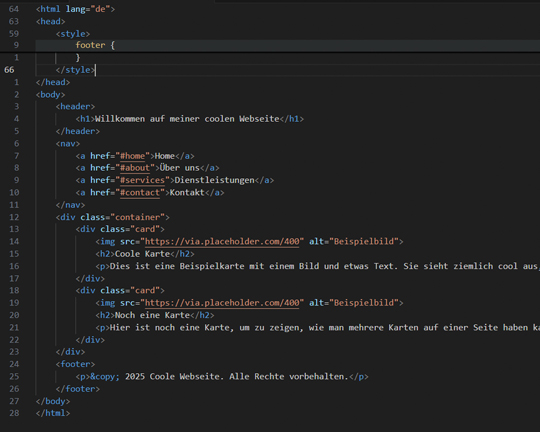
Task: Click the closing </nav> tag
Action: 70,205
